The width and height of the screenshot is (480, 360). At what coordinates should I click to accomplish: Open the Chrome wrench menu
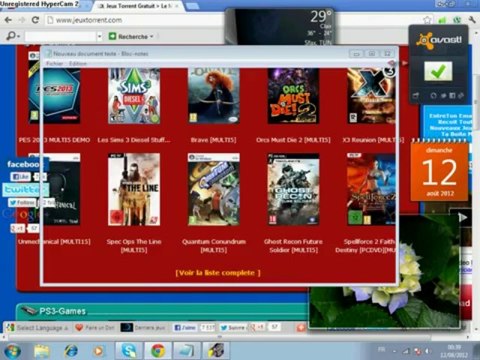pos(472,20)
